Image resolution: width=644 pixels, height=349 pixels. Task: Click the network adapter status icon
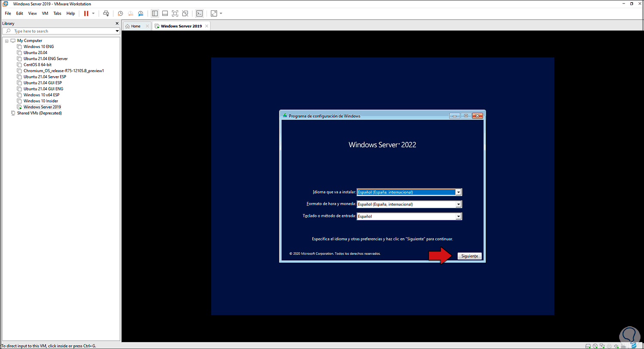click(x=603, y=346)
